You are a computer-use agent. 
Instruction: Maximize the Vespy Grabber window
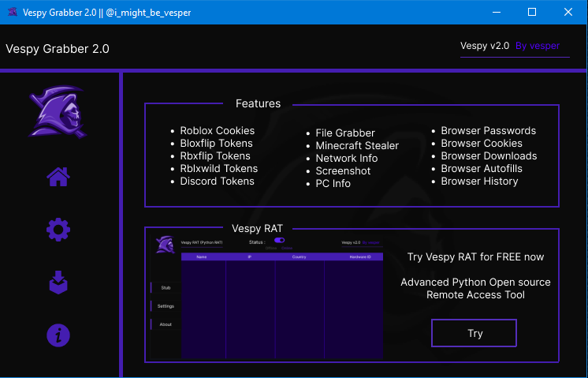(x=532, y=12)
